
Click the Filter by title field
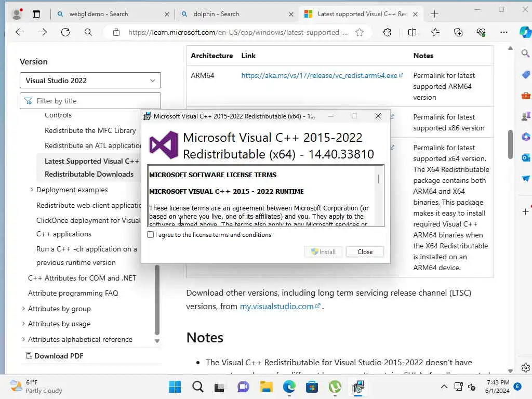90,101
